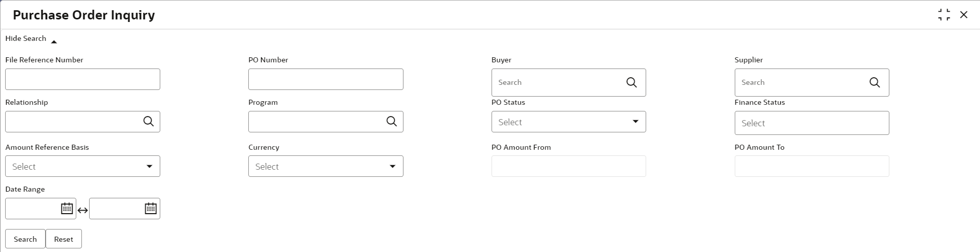Expand the Currency dropdown

click(x=326, y=166)
